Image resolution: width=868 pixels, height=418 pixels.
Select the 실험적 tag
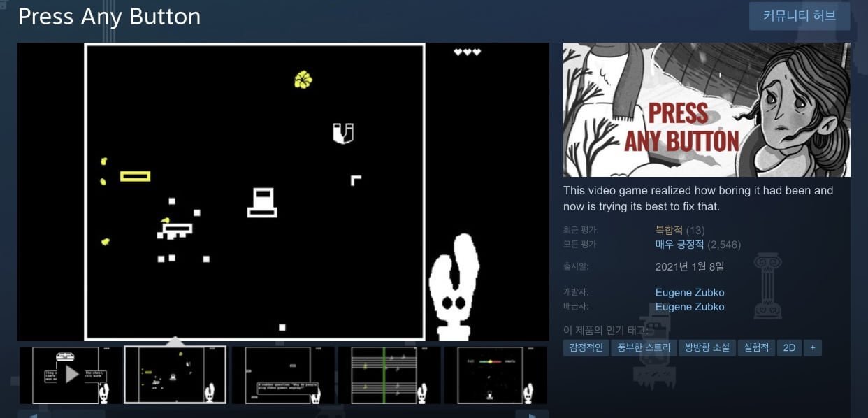pyautogui.click(x=756, y=347)
